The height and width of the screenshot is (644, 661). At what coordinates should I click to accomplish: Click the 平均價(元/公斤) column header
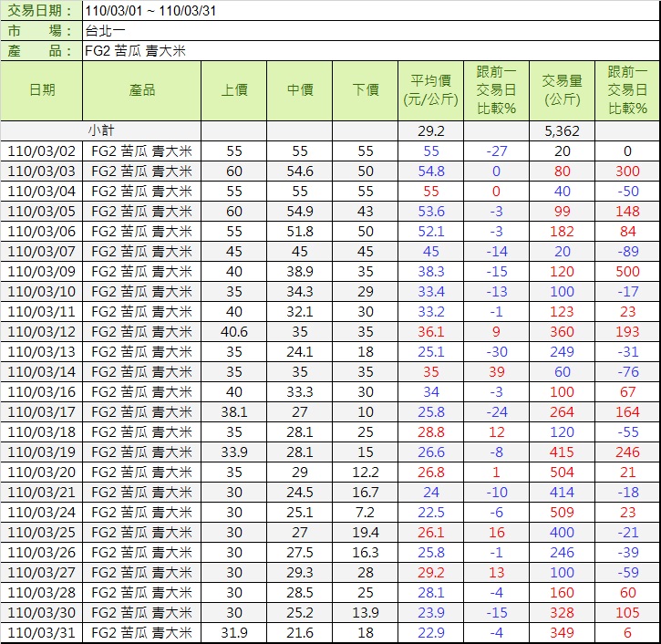click(431, 90)
